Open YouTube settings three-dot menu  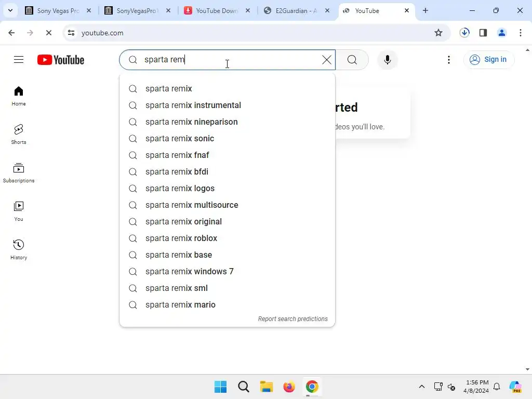(x=448, y=60)
